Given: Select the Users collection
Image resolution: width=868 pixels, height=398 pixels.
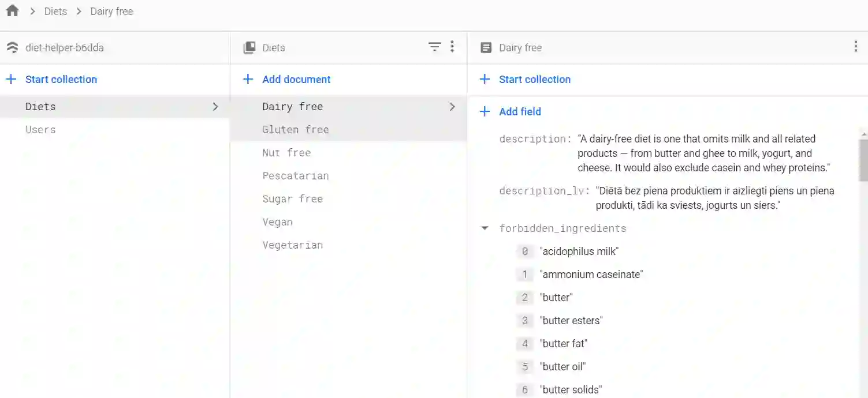Looking at the screenshot, I should click(40, 130).
